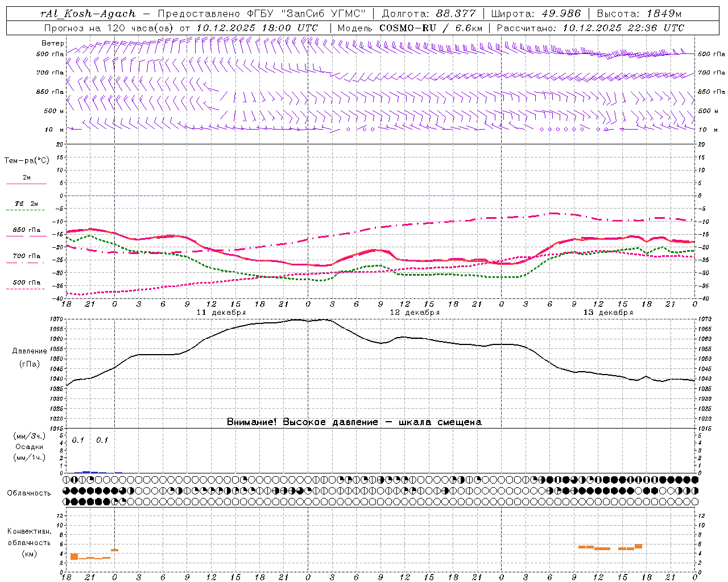Select the text Предоставлено ФГБУ "ЗапСиб УГМС"
Viewport: 728px width, 582px height.
[x=261, y=14]
